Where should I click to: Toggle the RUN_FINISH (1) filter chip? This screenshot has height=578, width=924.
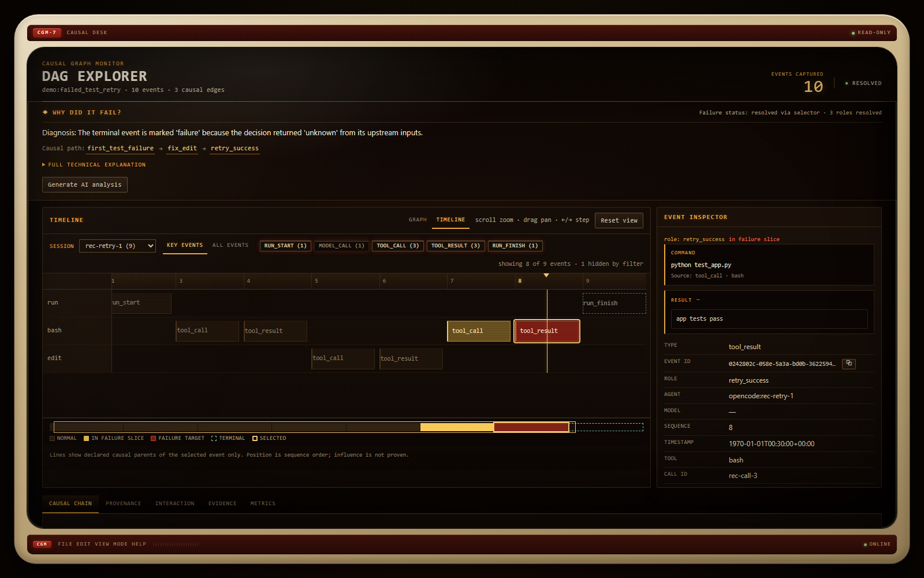(515, 246)
